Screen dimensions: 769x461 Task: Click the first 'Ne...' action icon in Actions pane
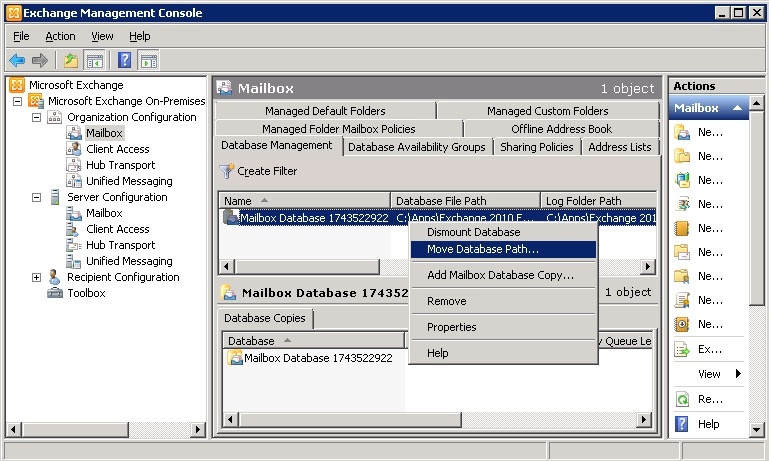682,132
